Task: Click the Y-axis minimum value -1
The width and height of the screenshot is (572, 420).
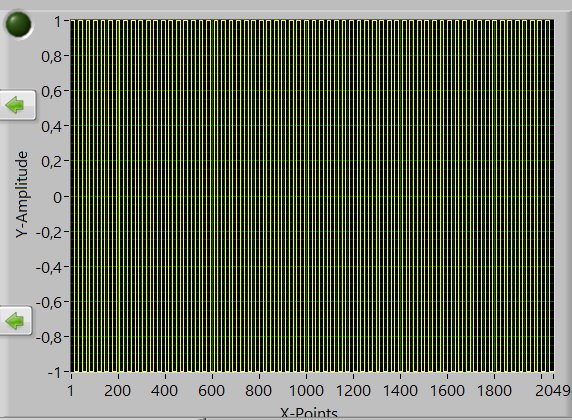Action: 54,373
